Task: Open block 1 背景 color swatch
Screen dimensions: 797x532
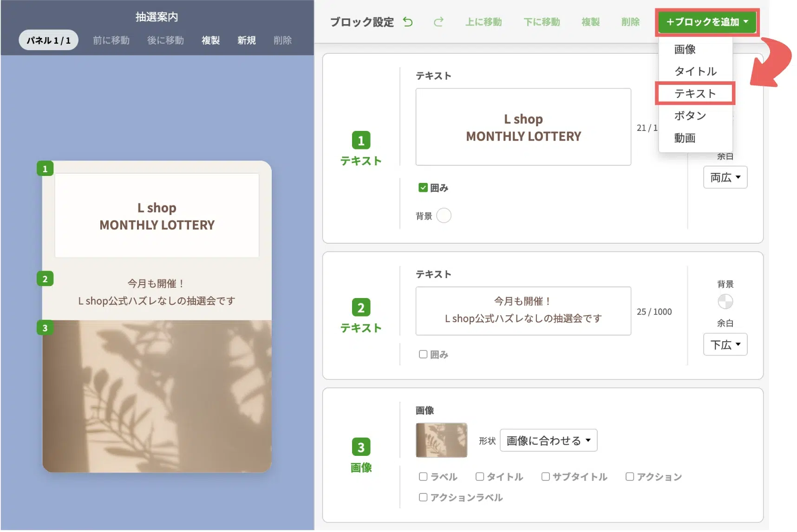Action: [x=444, y=215]
